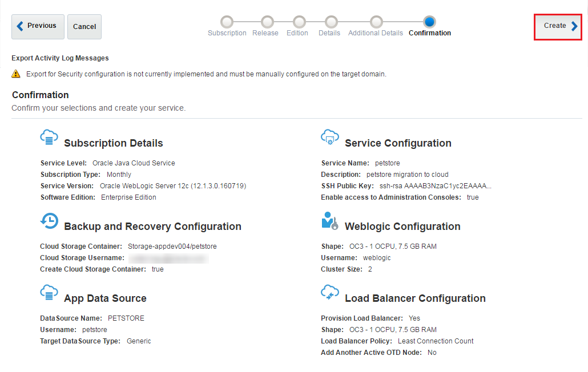Click the App Data Source cloud icon
The width and height of the screenshot is (588, 372).
coord(49,293)
